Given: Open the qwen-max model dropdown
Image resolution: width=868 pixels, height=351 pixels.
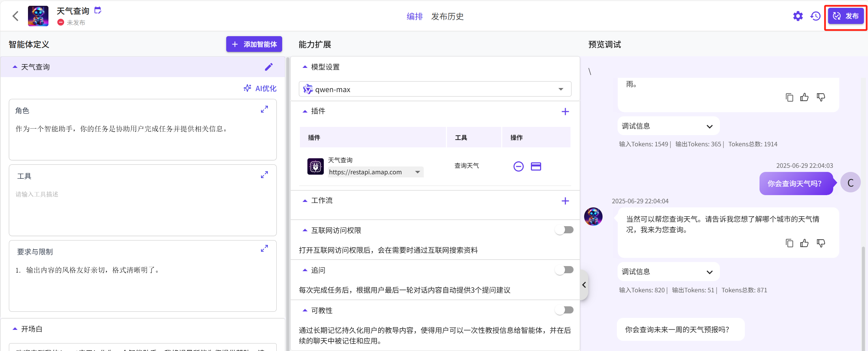Looking at the screenshot, I should [435, 89].
